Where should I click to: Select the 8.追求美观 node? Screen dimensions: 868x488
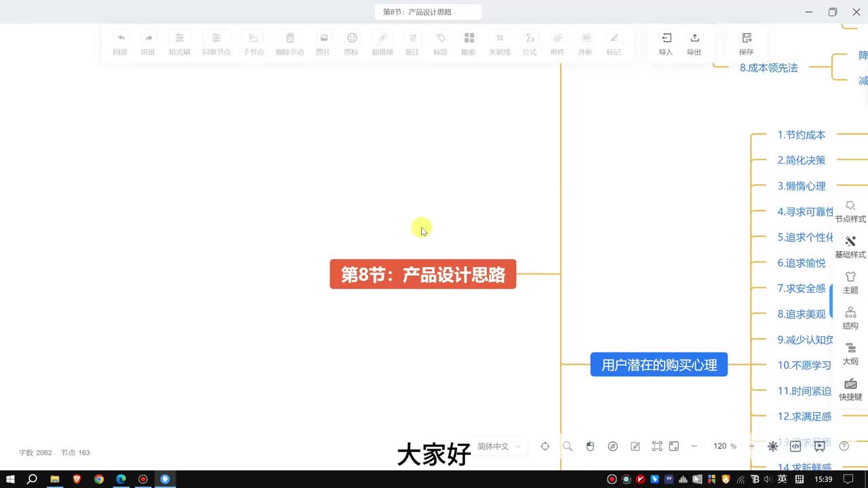(802, 314)
